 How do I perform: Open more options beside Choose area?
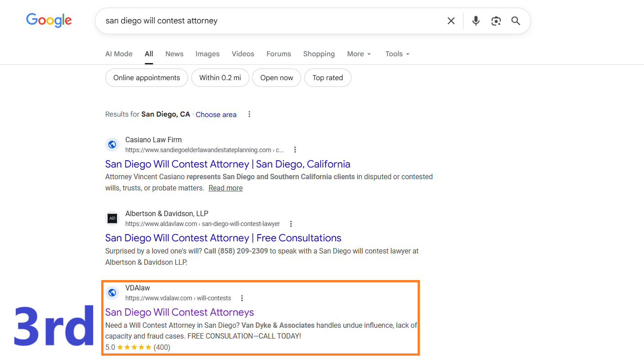(x=249, y=114)
